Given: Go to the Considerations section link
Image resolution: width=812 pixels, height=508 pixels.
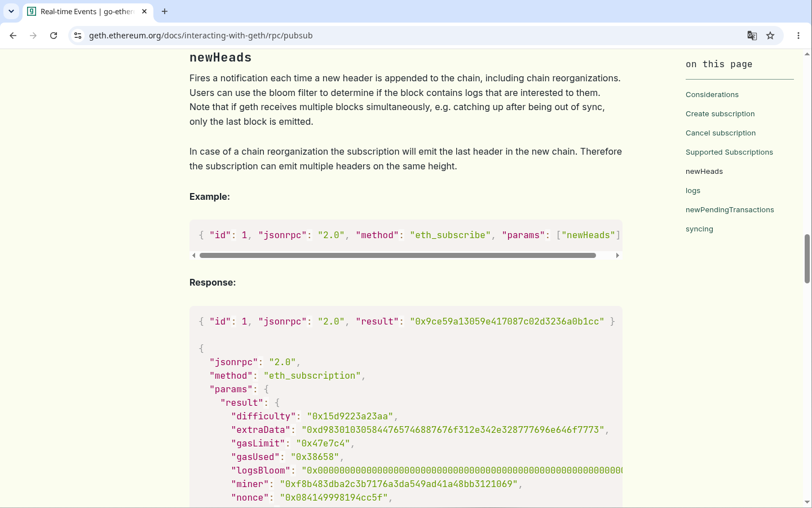Looking at the screenshot, I should [712, 94].
